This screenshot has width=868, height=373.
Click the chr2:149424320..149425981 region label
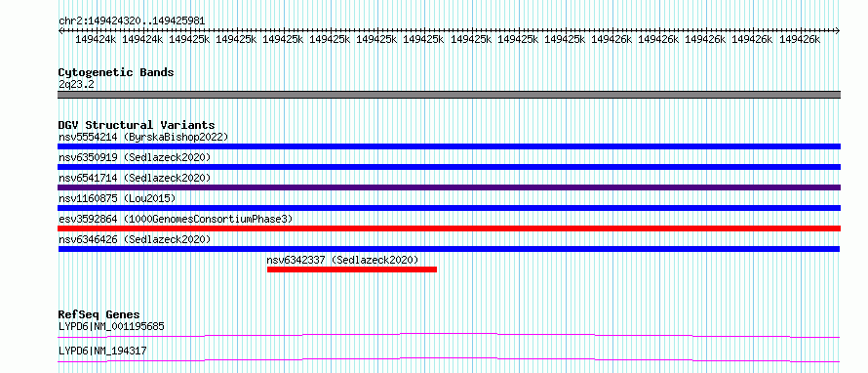click(x=132, y=21)
